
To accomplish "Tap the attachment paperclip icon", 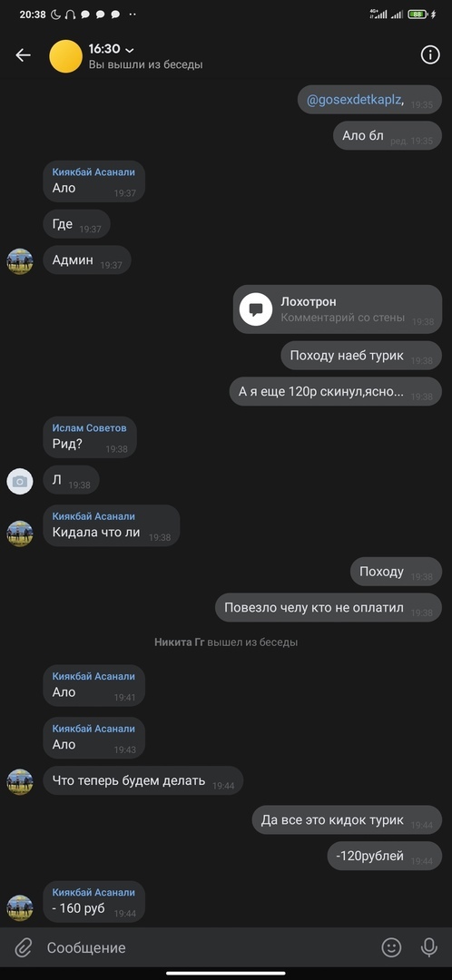I will (x=23, y=948).
